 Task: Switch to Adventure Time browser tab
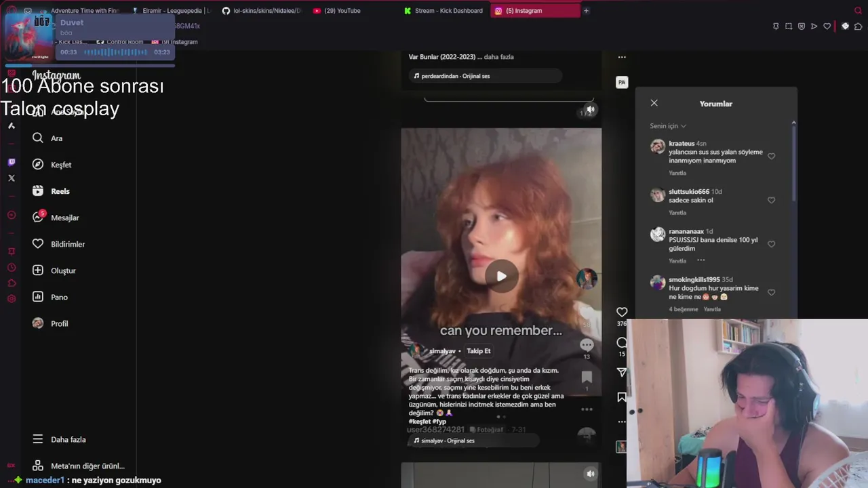[80, 11]
